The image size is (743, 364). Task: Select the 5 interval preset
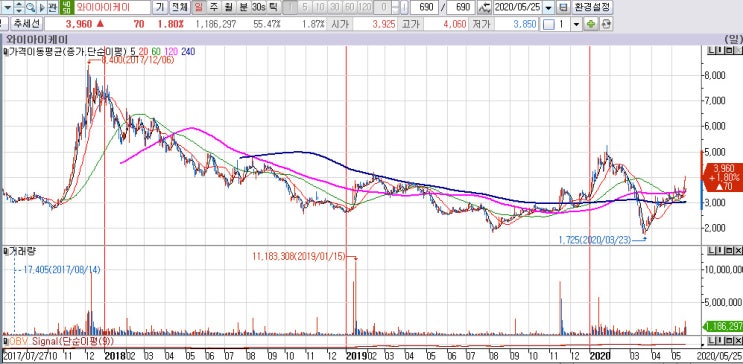click(x=306, y=7)
